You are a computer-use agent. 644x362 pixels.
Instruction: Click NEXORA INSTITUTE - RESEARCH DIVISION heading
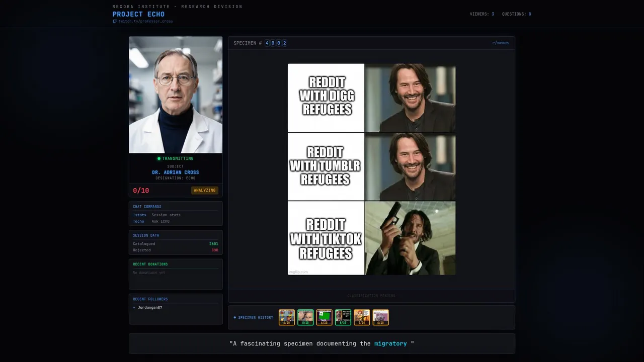[178, 7]
